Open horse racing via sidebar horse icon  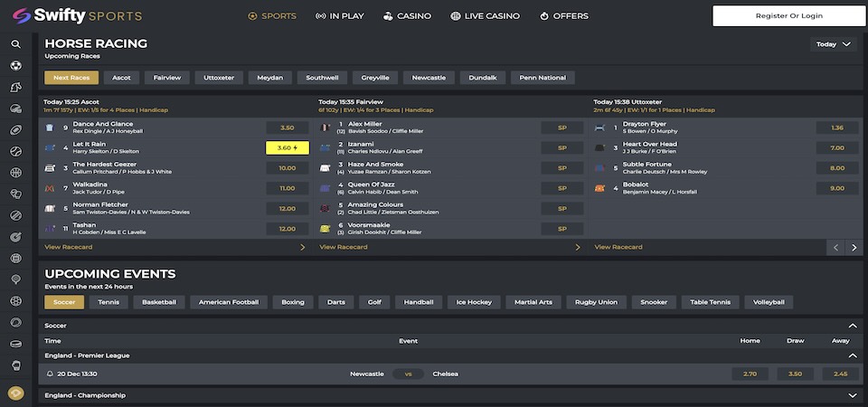(x=16, y=87)
